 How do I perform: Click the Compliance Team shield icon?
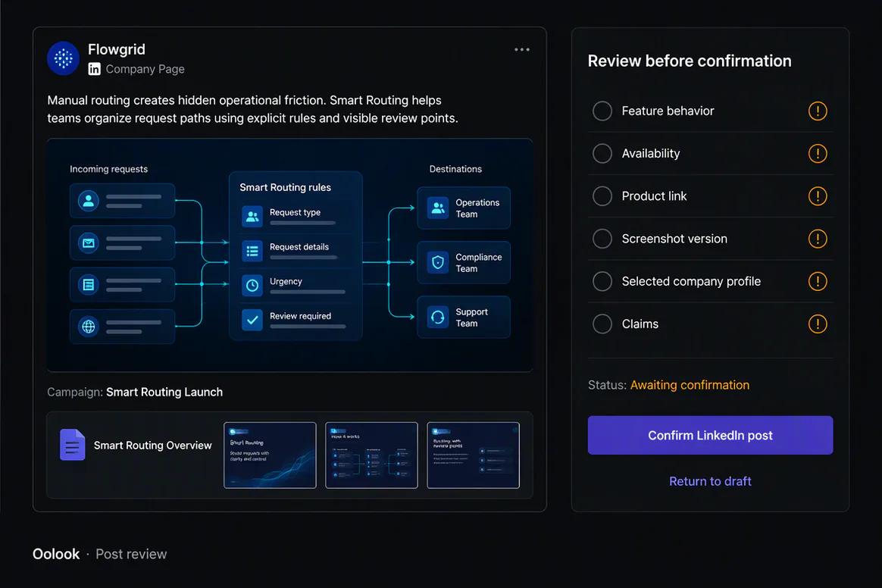coord(438,262)
